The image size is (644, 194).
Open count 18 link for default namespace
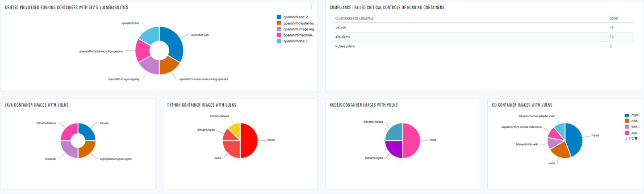[611, 28]
